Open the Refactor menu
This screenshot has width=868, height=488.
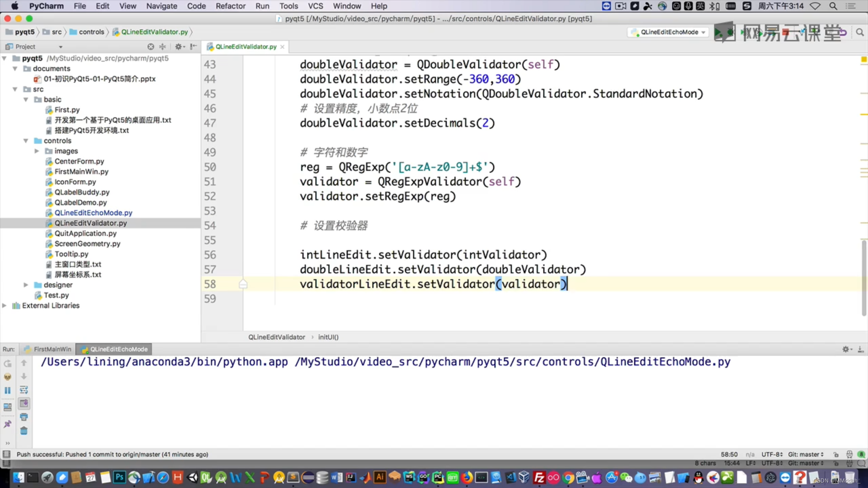(230, 6)
